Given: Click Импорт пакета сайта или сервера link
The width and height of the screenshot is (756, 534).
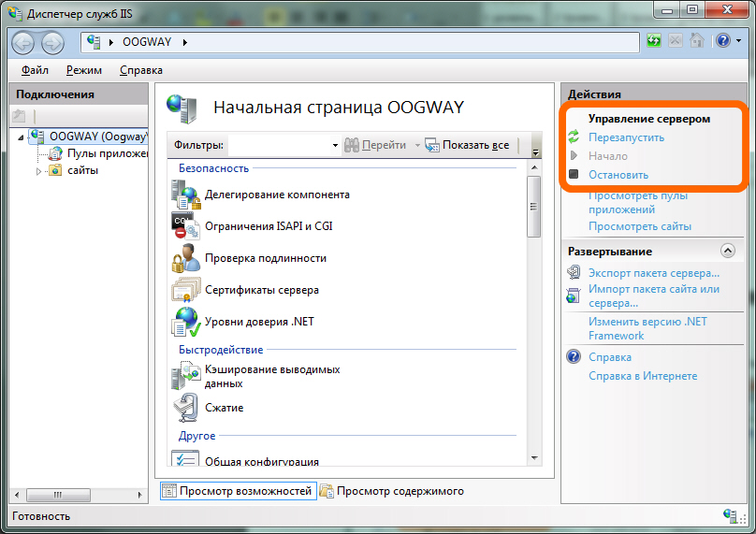Looking at the screenshot, I should tap(654, 296).
